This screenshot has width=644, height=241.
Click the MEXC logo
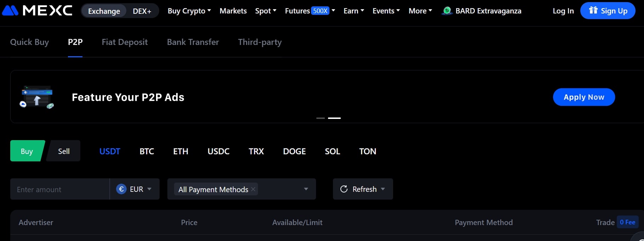pyautogui.click(x=37, y=11)
